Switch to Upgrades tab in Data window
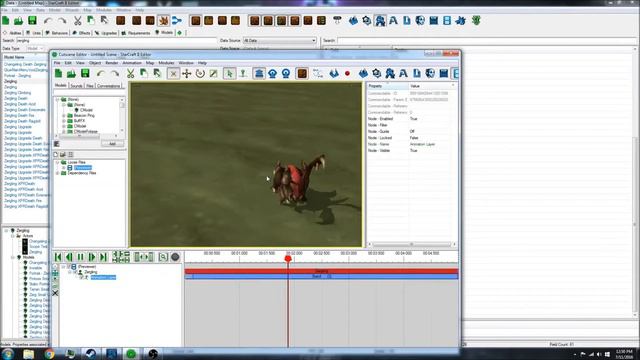Viewport: 640px width, 360px height. point(106,33)
